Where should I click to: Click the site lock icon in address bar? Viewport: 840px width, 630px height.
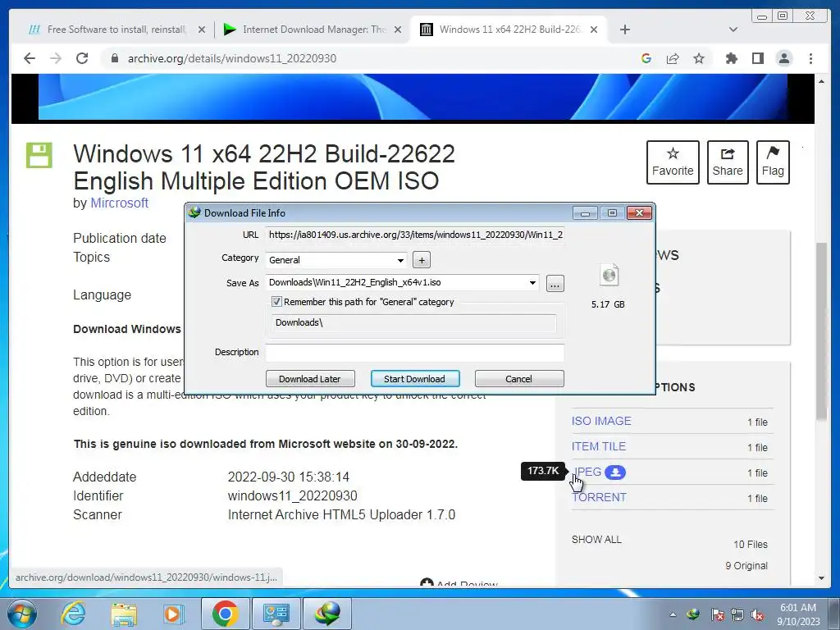(x=114, y=58)
